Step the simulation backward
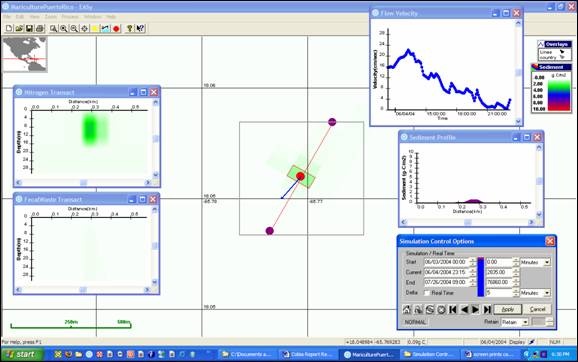578x362 pixels. 464,309
